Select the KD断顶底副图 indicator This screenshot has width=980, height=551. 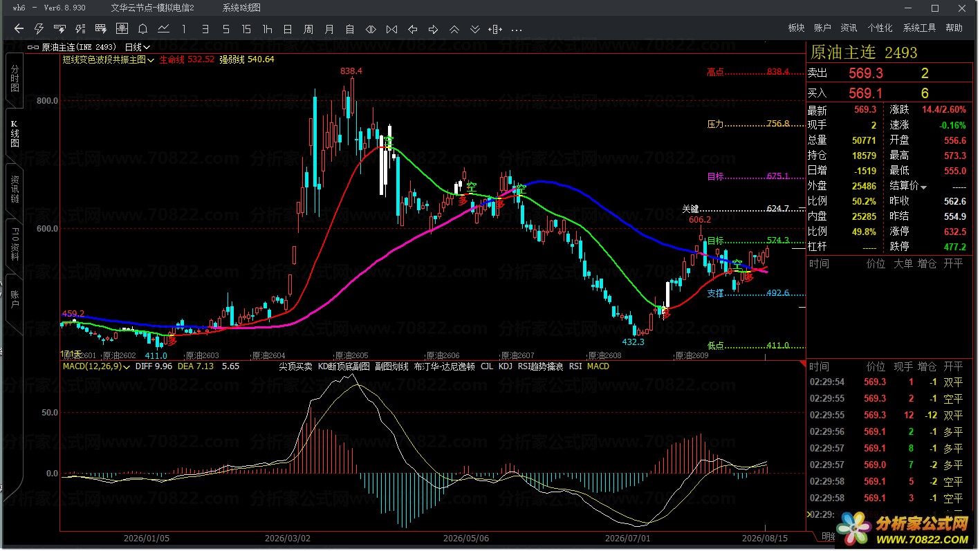coord(344,366)
